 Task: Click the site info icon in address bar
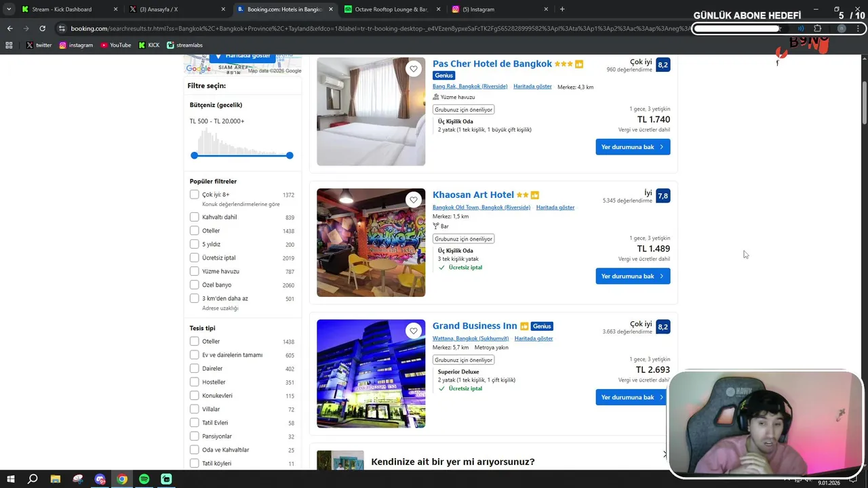62,28
